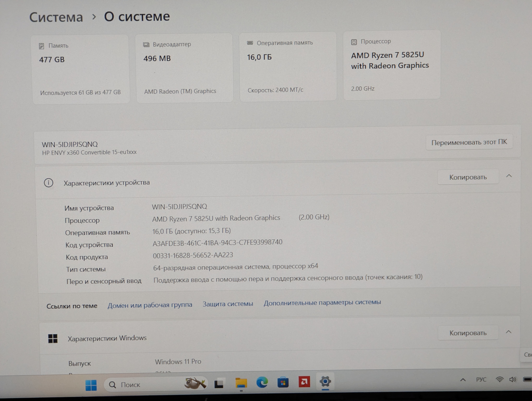Image resolution: width=532 pixels, height=401 pixels.
Task: Click the AMD Ryzen 7 5825U processor card
Action: click(x=392, y=65)
